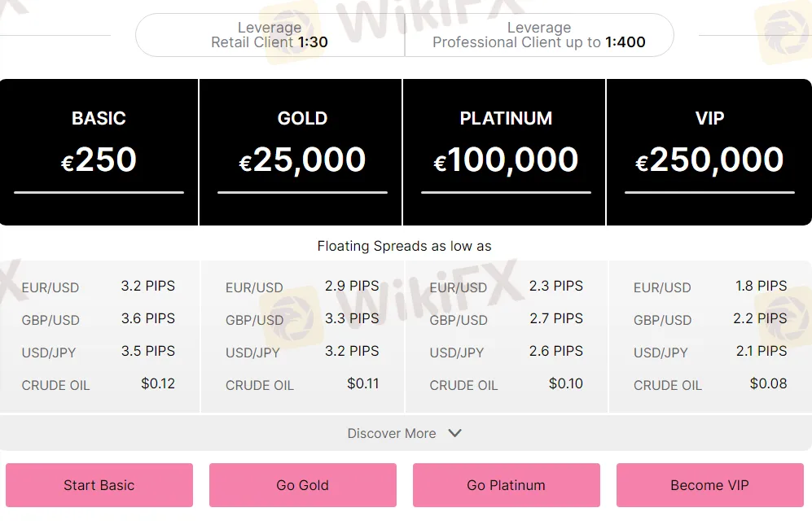The height and width of the screenshot is (521, 812).
Task: Select the Go Platinum button
Action: tap(506, 485)
